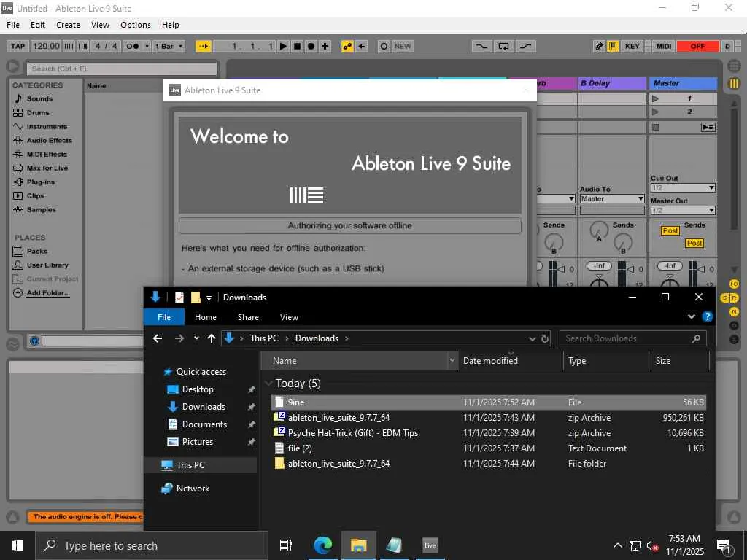This screenshot has width=747, height=560.
Task: Click the MIDI Arrangement Overdub plus button
Action: coord(325,46)
